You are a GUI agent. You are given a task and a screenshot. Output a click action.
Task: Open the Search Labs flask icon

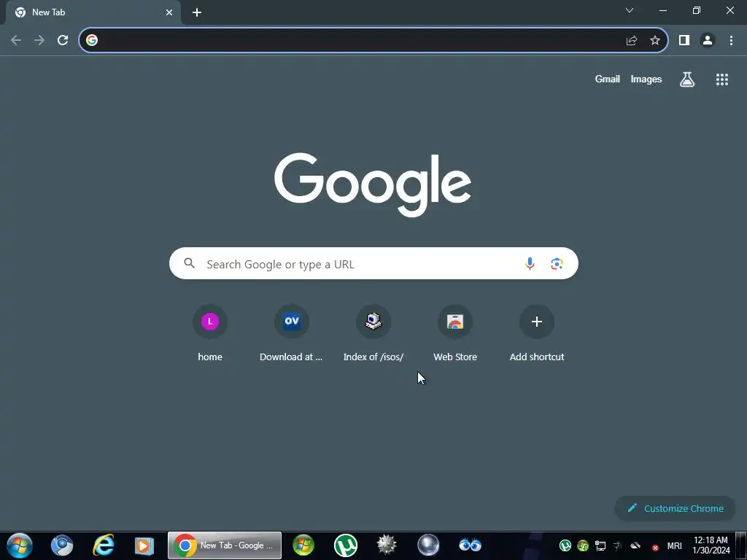(x=687, y=79)
